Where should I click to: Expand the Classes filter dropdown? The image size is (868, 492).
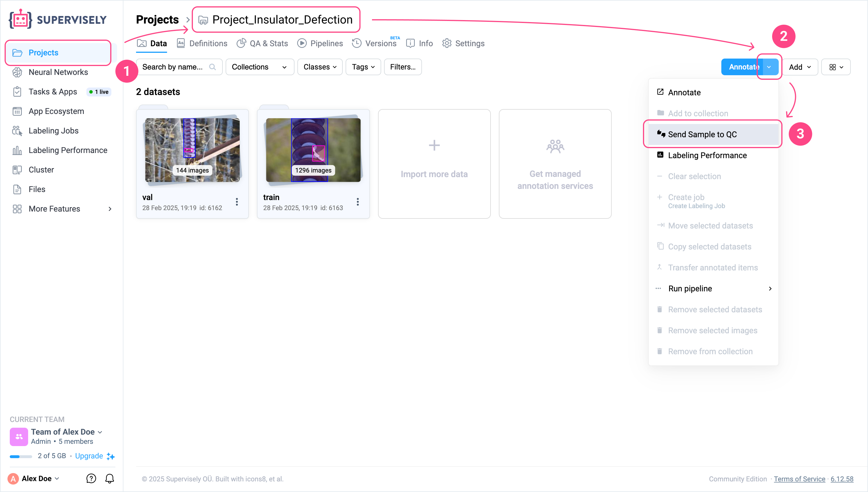[320, 67]
